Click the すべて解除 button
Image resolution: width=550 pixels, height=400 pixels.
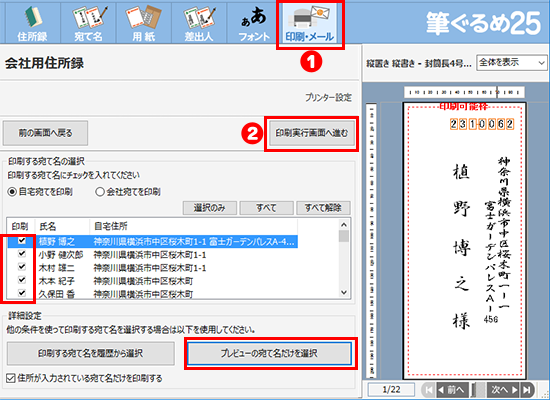(x=323, y=208)
